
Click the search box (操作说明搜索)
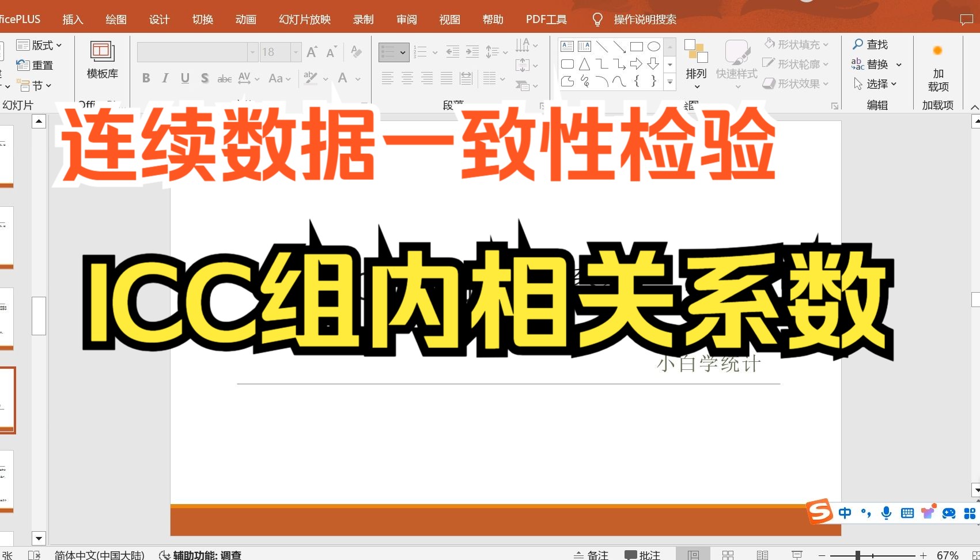pos(644,20)
